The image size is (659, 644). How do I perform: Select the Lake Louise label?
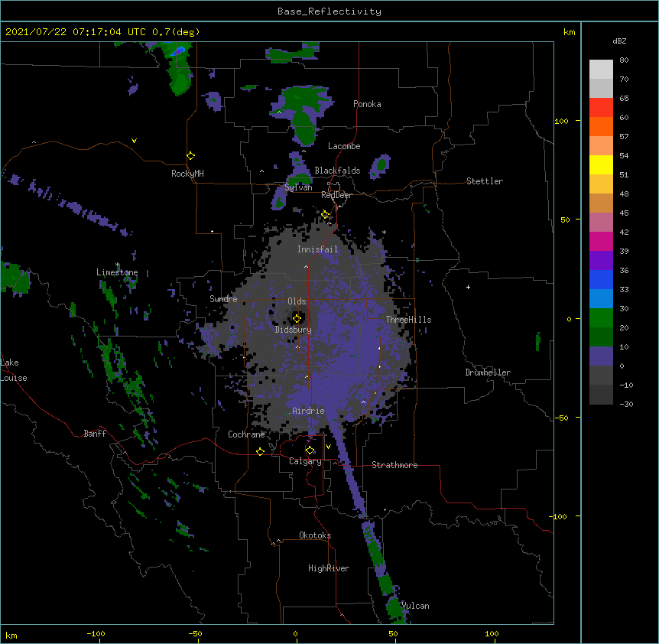(x=14, y=370)
